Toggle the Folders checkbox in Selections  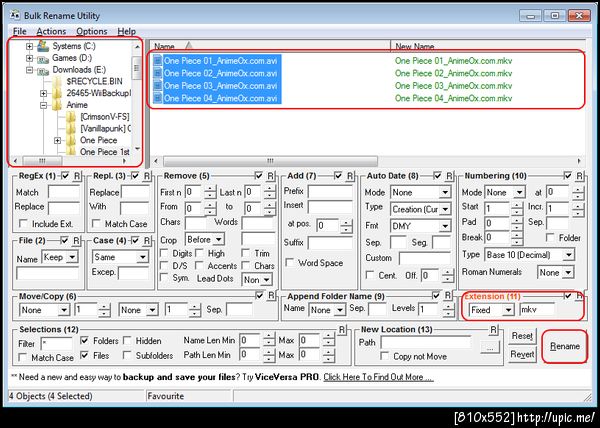pos(85,340)
